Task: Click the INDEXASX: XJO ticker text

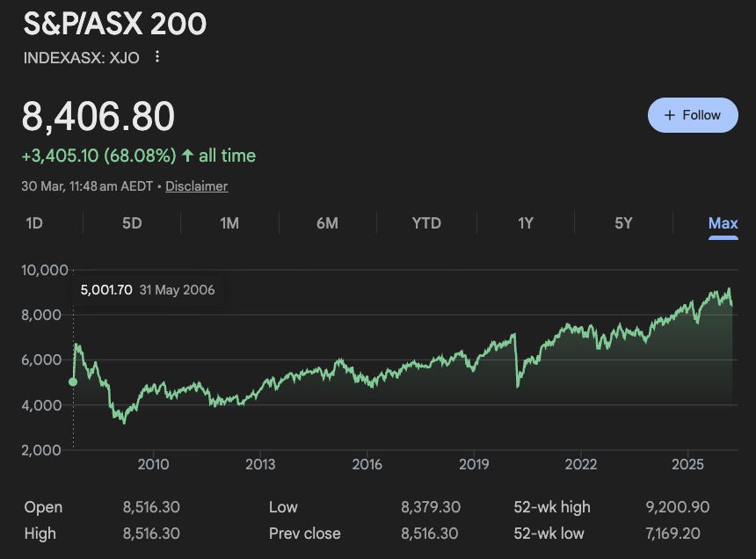Action: point(81,58)
